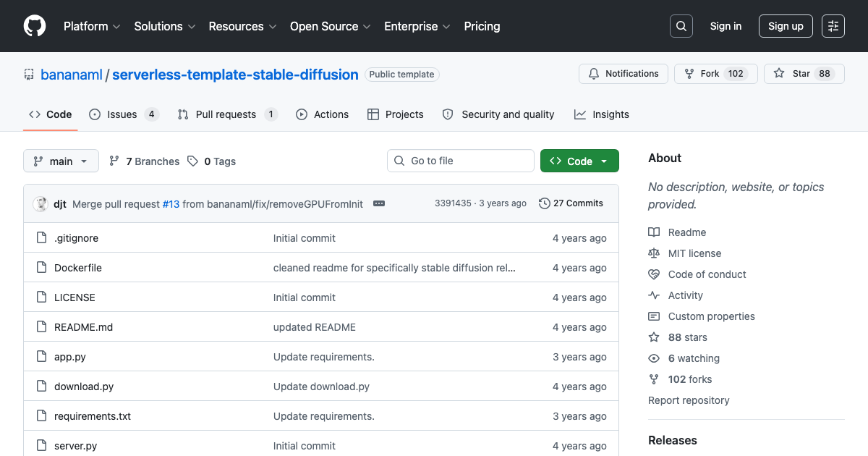This screenshot has width=868, height=456.
Task: Open the Pricing page
Action: (x=482, y=26)
